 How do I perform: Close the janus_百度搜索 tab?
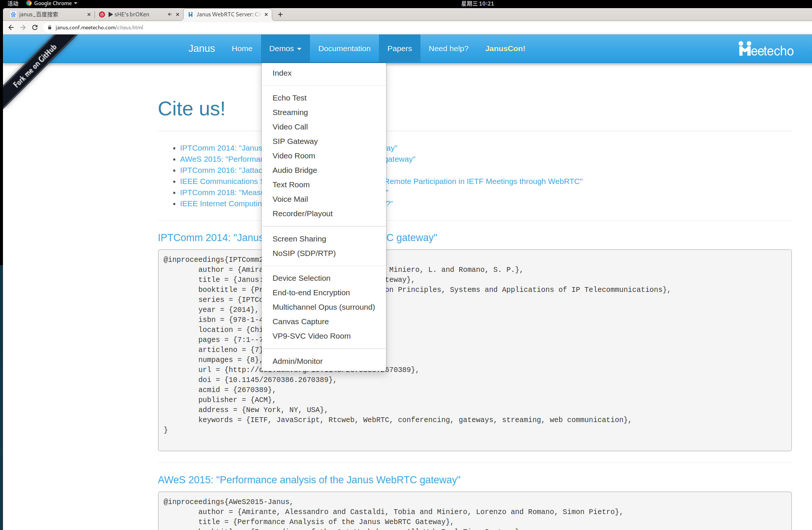[x=89, y=14]
